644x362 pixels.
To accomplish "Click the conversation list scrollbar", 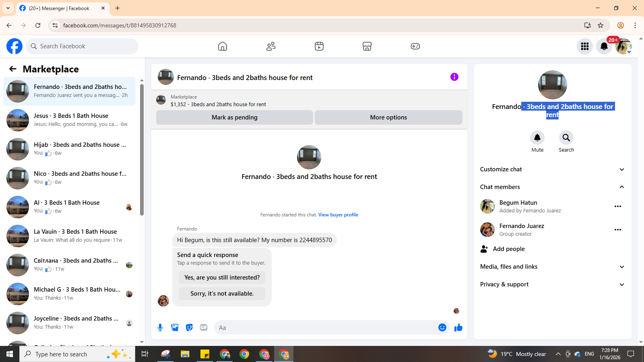I will 142,150.
